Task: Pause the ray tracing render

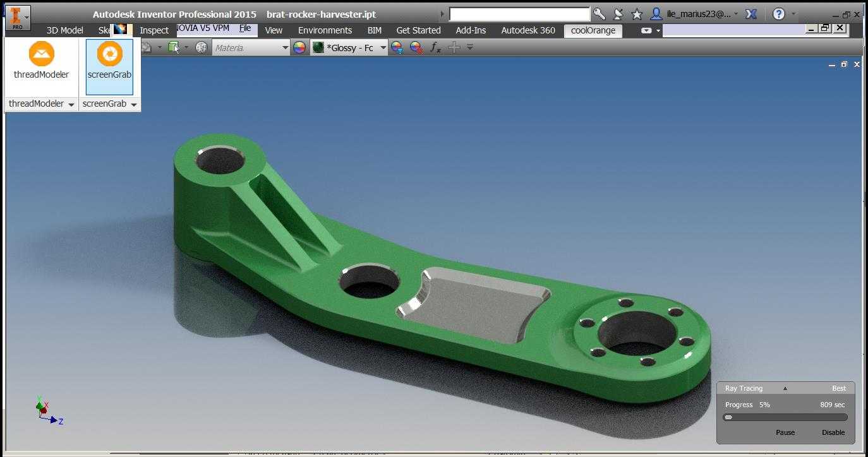Action: pyautogui.click(x=785, y=432)
